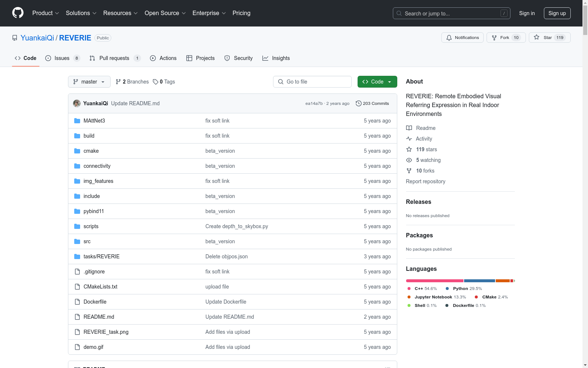Viewport: 588px width, 368px height.
Task: Click the folder icon for MAttNet3
Action: click(x=77, y=121)
